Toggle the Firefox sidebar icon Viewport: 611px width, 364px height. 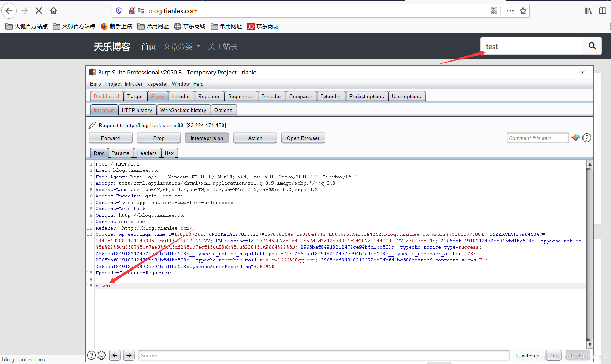[x=603, y=11]
